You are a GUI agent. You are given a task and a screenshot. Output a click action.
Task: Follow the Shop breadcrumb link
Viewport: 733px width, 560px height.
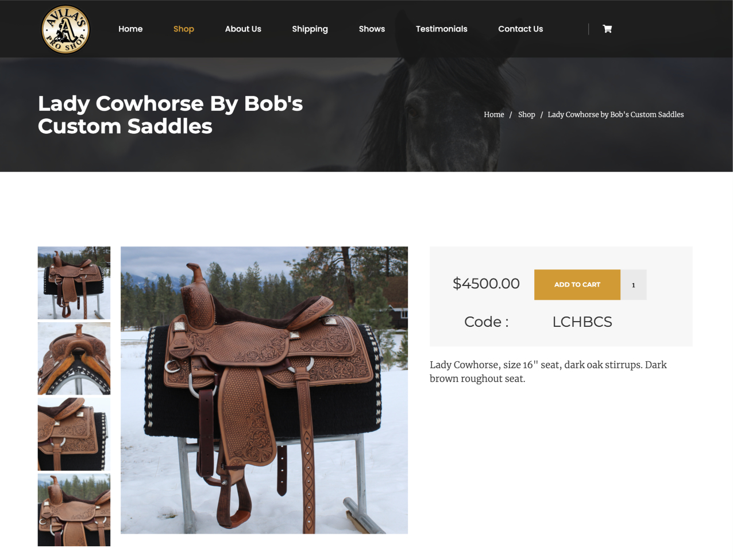(526, 114)
